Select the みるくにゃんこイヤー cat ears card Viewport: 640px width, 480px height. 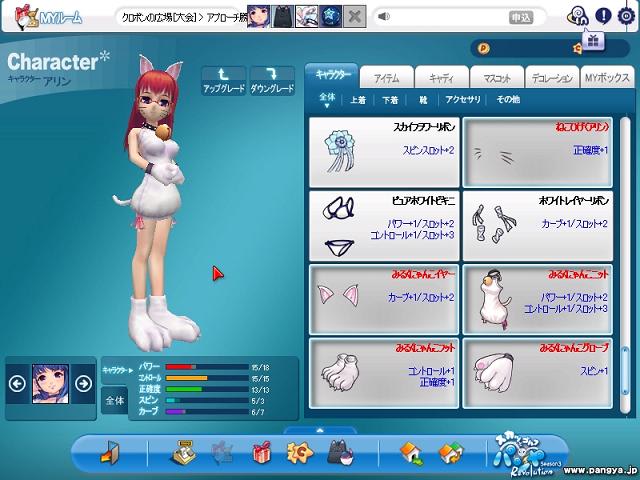pyautogui.click(x=384, y=299)
